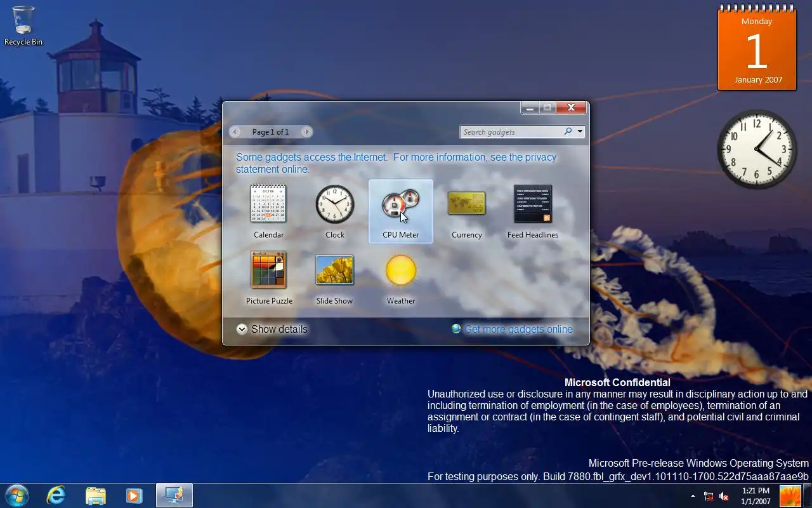Open Get more gadgets online link

coord(518,329)
